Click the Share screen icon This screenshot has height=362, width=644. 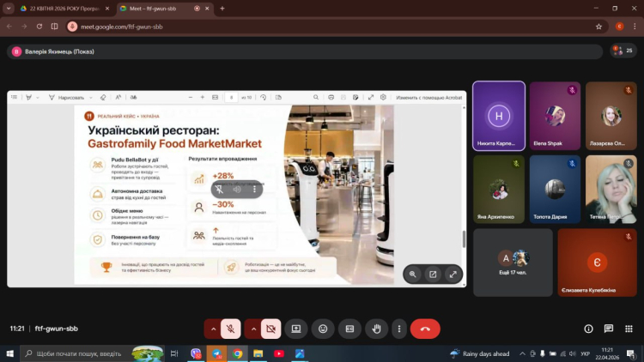click(x=296, y=329)
